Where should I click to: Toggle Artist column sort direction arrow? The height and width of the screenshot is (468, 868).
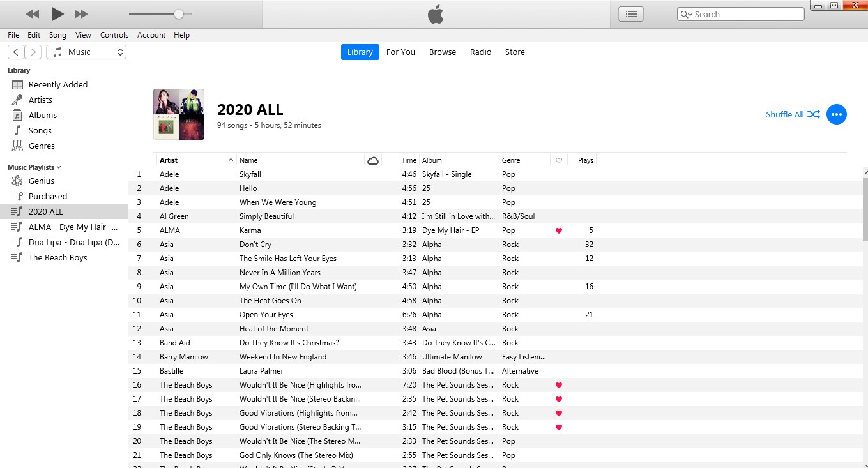click(x=231, y=160)
